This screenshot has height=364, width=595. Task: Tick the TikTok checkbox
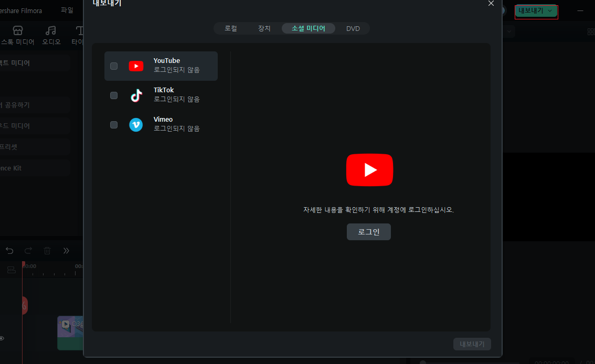(114, 95)
